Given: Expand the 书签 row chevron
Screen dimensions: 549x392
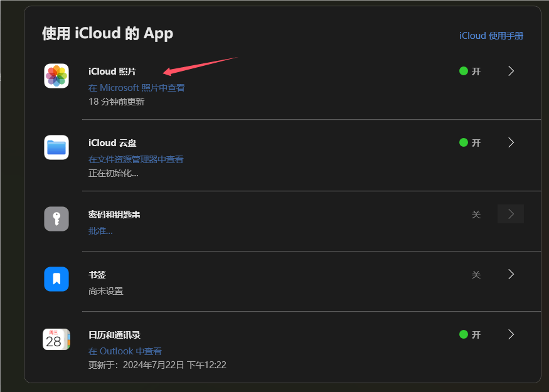Looking at the screenshot, I should 511,274.
